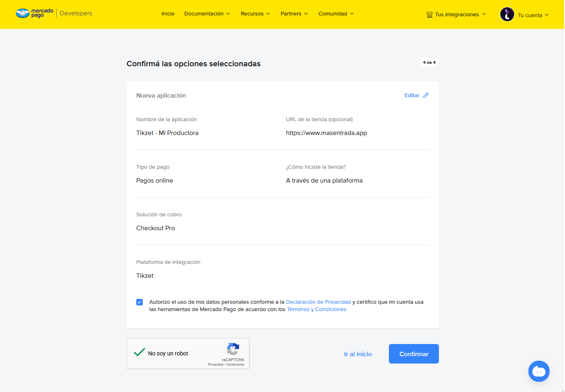Screen dimensions: 565x392
Task: Click the Pagos online value
Action: pos(155,181)
